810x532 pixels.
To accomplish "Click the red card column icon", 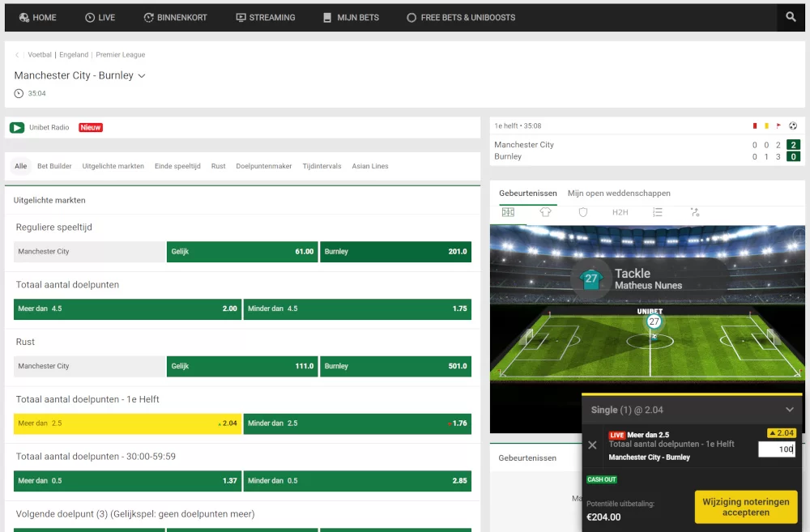I will (x=755, y=126).
